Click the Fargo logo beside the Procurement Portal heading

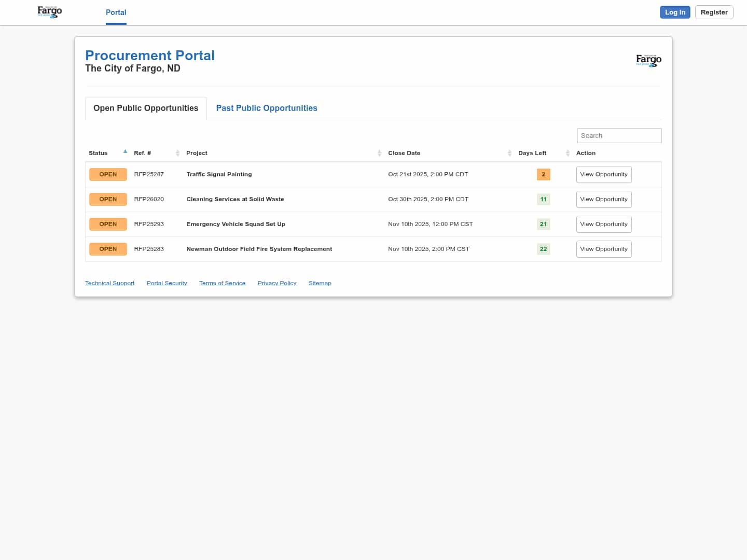pyautogui.click(x=648, y=60)
